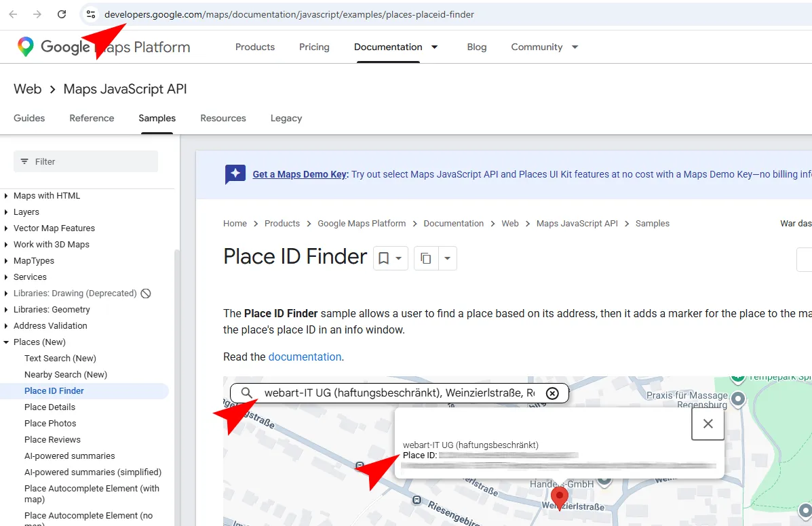Open the bookmark dropdown arrow
The width and height of the screenshot is (812, 526).
coord(399,258)
